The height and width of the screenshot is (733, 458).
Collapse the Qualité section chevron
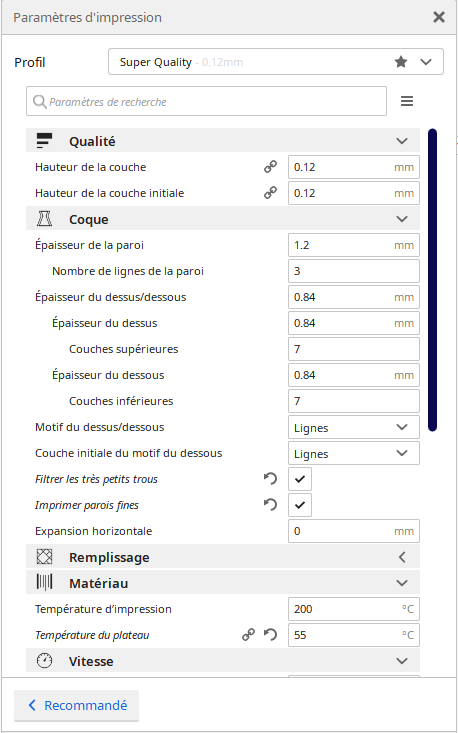(402, 141)
